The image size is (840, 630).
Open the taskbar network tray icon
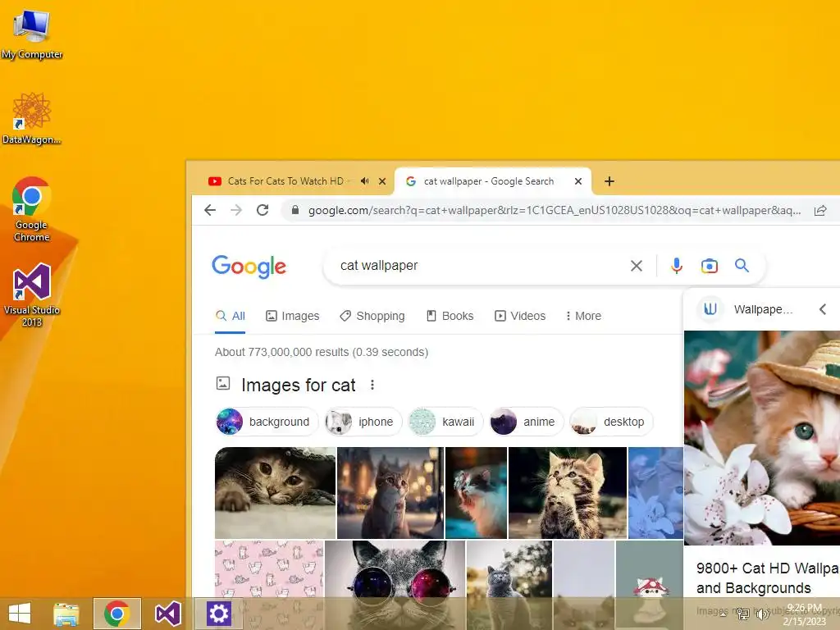[x=742, y=614]
